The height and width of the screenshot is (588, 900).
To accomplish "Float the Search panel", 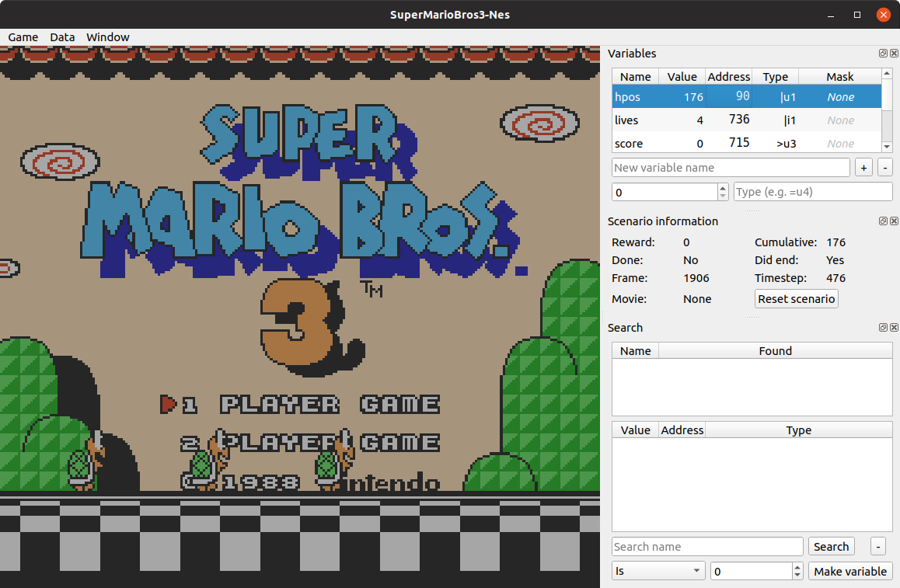I will (x=883, y=328).
